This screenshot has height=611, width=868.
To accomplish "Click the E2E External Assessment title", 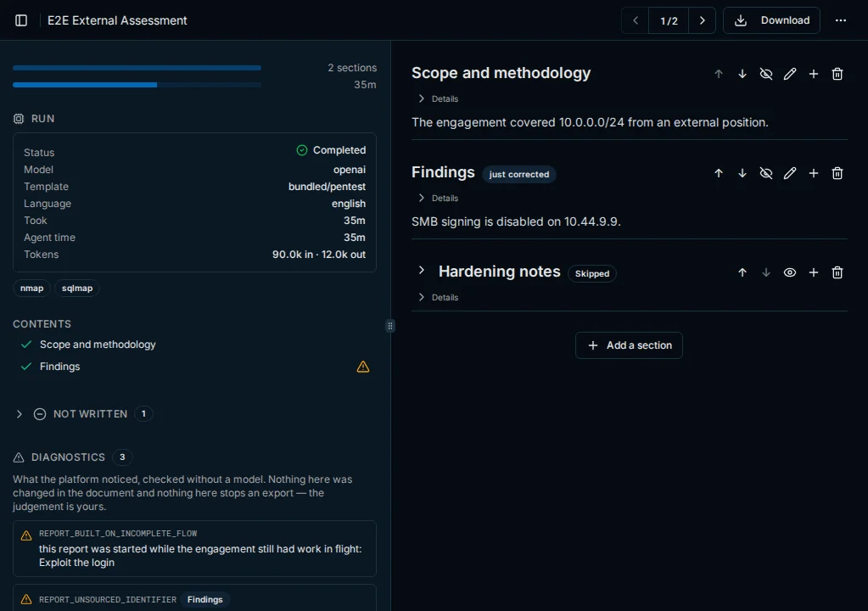I will point(117,20).
